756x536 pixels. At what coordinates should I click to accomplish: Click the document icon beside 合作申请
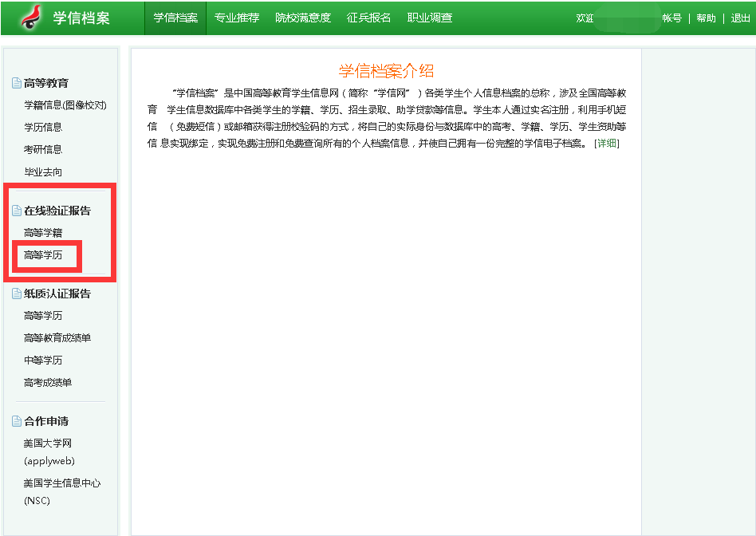[x=16, y=421]
